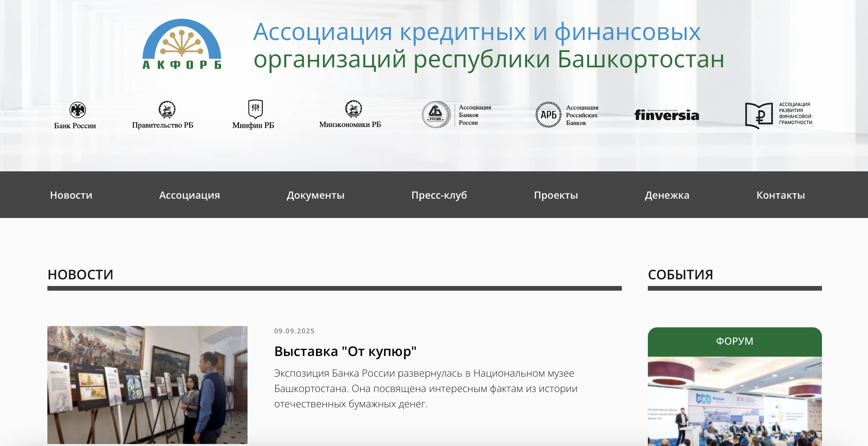Select the Ассоциация navigation item
This screenshot has width=868, height=446.
pos(189,195)
